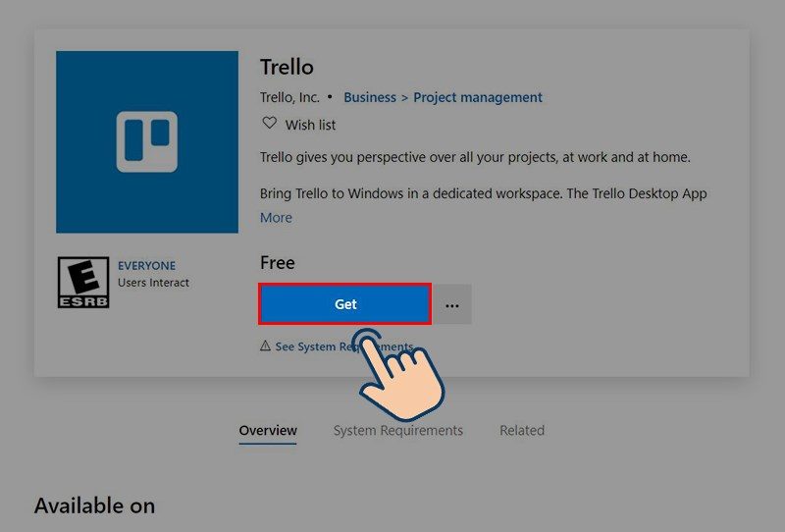The image size is (785, 532).
Task: Open the Project management subcategory link
Action: [x=478, y=97]
